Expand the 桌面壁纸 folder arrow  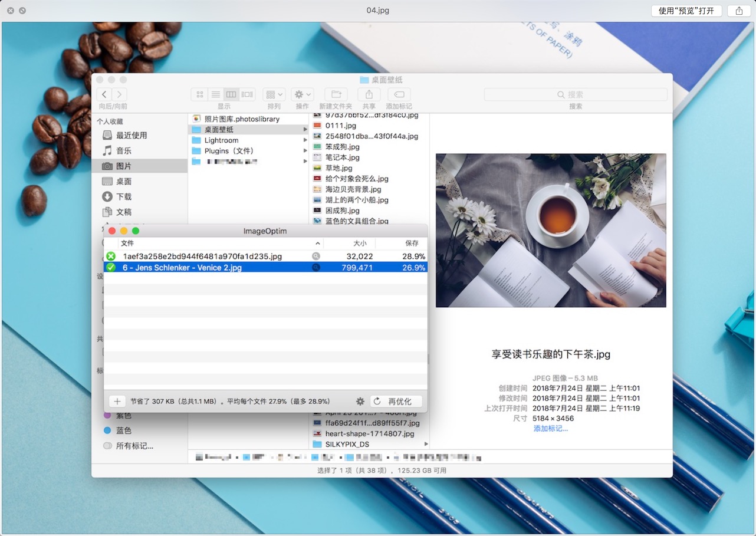click(x=305, y=130)
